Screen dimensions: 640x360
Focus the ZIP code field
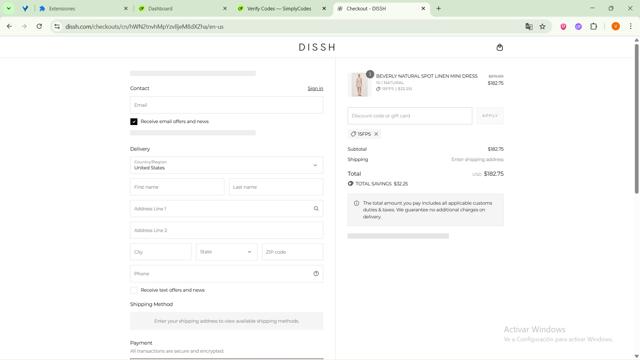293,252
